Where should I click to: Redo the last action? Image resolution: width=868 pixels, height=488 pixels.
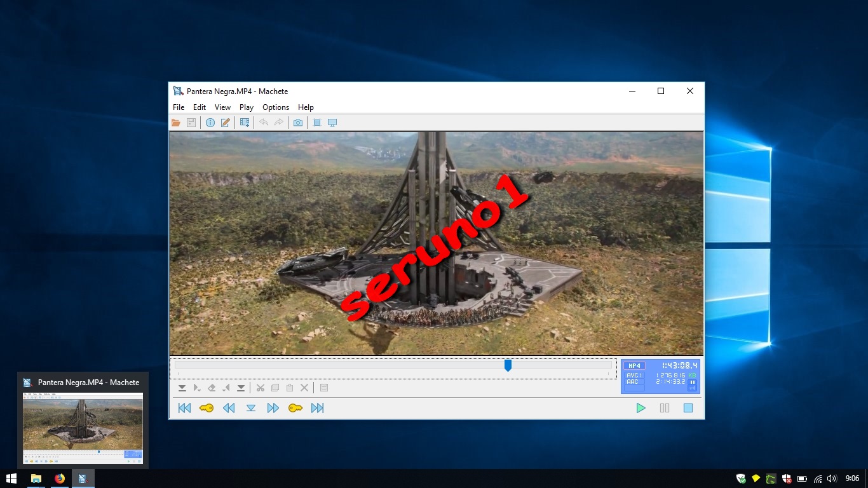coord(278,122)
